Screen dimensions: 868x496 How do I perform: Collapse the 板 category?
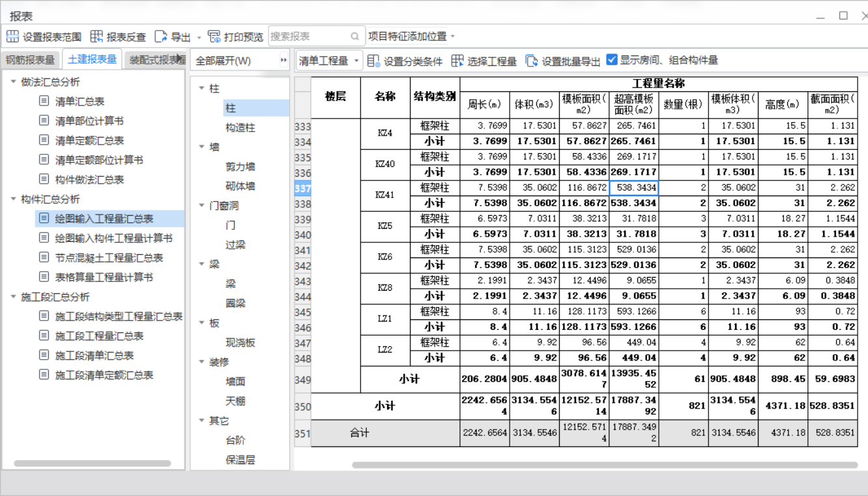click(202, 323)
